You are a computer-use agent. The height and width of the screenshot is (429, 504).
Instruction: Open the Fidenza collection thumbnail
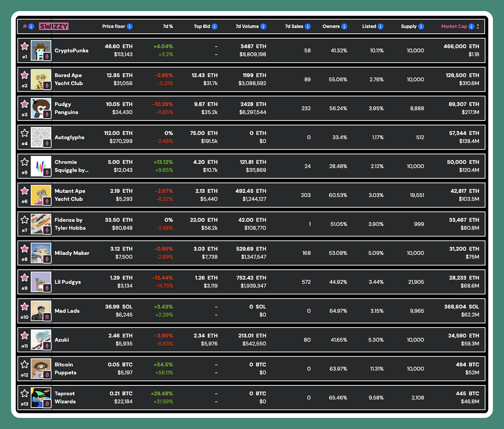pos(41,224)
